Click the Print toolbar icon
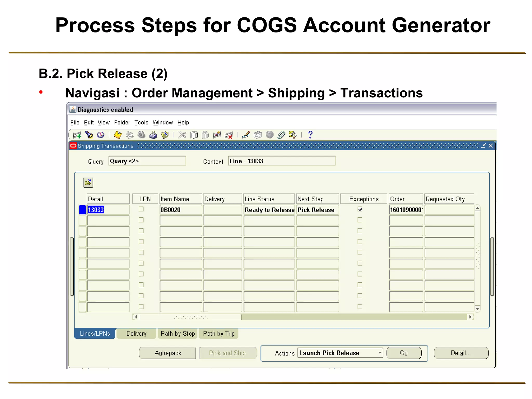 point(153,135)
